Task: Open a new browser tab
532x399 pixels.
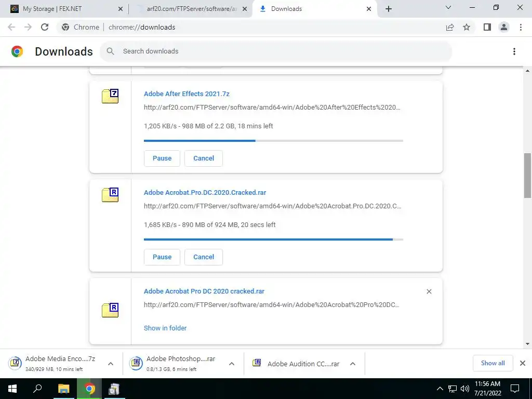Action: click(x=389, y=9)
